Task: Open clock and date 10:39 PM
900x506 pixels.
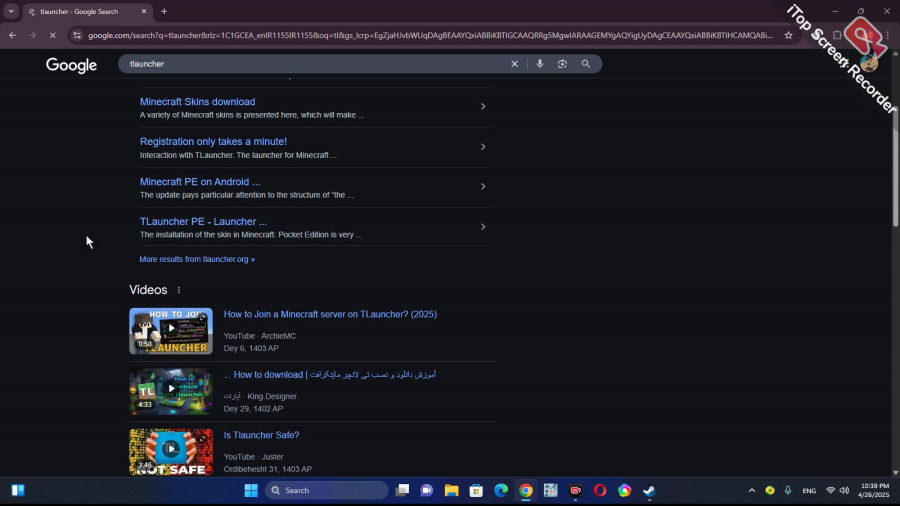Action: 873,491
